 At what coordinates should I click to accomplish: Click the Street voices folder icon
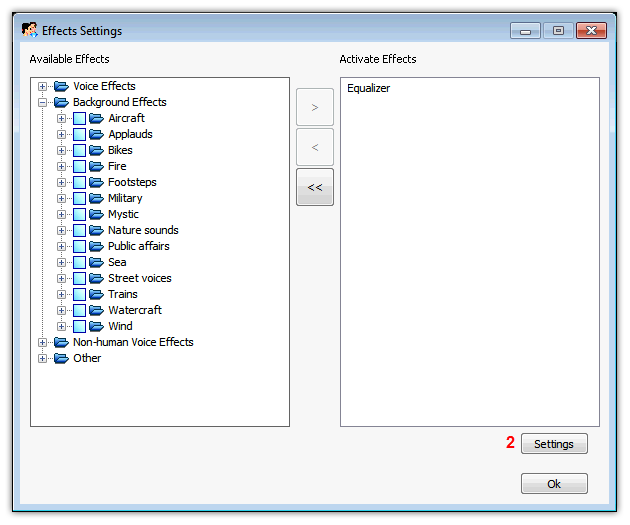(x=96, y=278)
